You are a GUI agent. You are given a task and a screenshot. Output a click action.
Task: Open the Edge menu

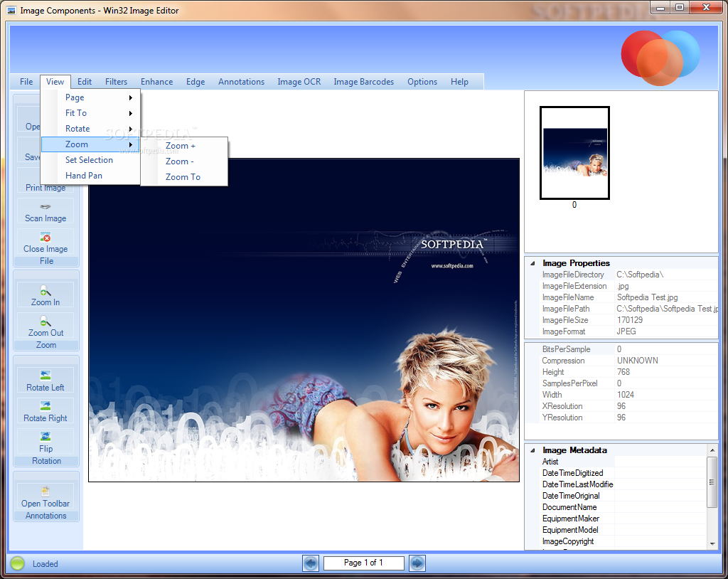(x=196, y=82)
